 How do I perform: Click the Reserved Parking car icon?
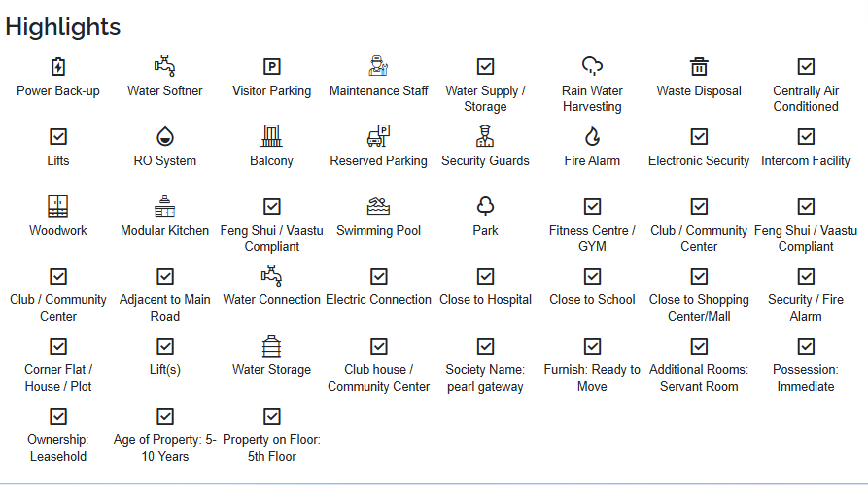coord(379,136)
